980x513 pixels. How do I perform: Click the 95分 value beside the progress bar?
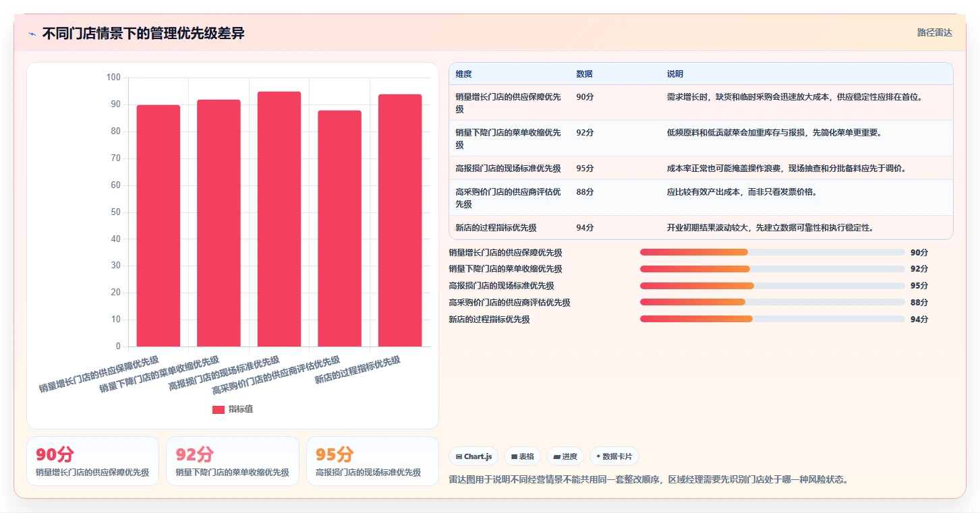[919, 286]
